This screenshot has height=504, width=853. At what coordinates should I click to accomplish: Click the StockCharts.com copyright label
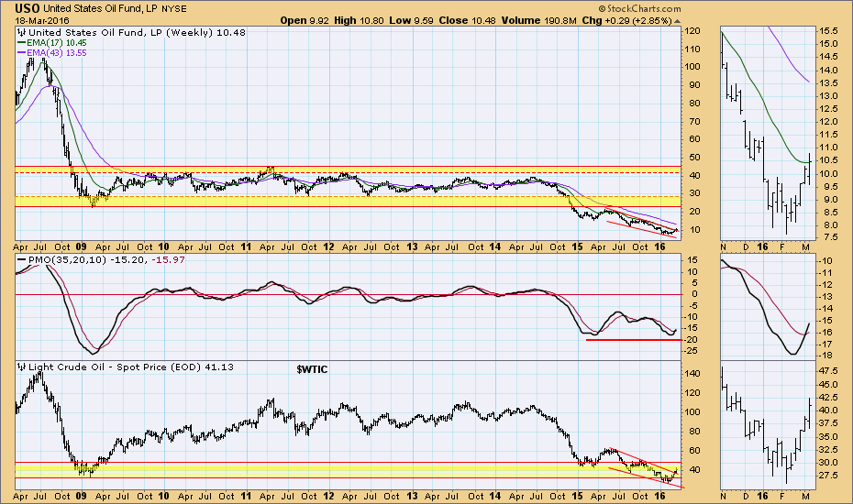(x=640, y=8)
